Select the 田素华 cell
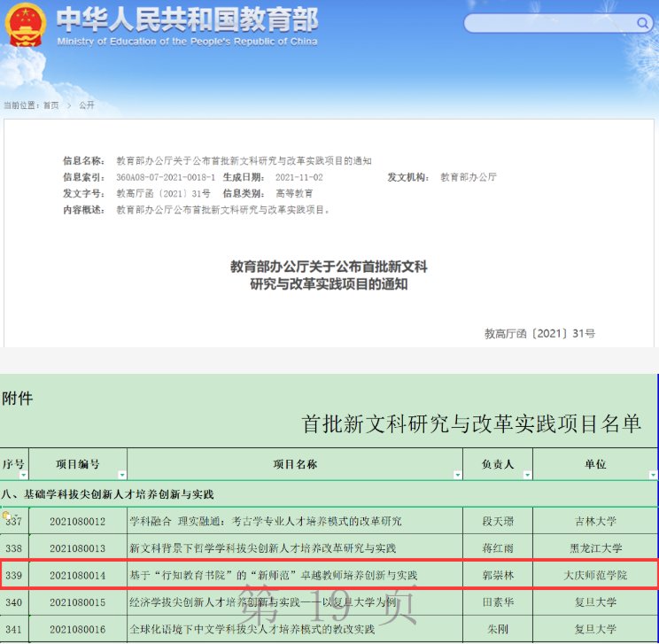 click(x=498, y=602)
